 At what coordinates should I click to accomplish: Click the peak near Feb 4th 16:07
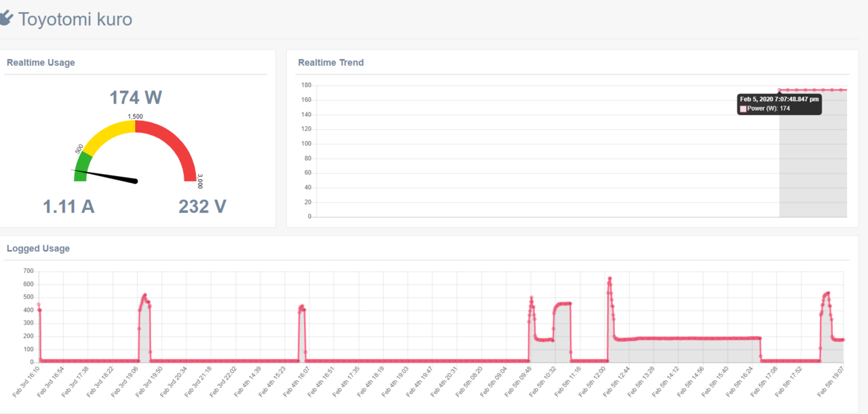point(302,306)
